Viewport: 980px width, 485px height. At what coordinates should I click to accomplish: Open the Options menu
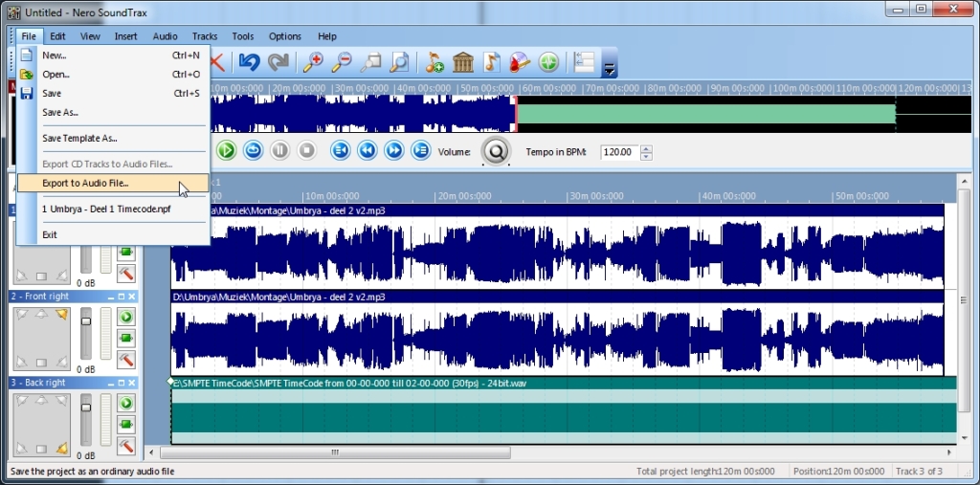point(285,36)
